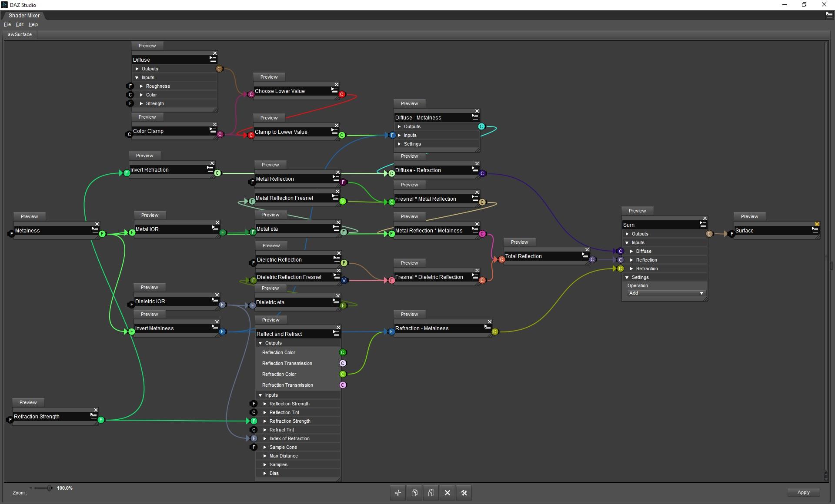The image size is (835, 504).
Task: Click the Delete X icon in bottom toolbar
Action: pyautogui.click(x=448, y=493)
